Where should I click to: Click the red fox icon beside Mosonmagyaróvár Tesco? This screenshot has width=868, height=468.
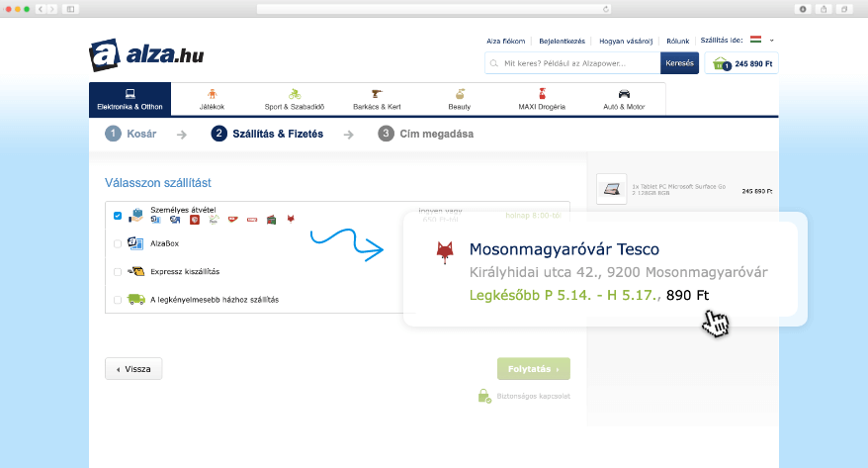pos(445,252)
